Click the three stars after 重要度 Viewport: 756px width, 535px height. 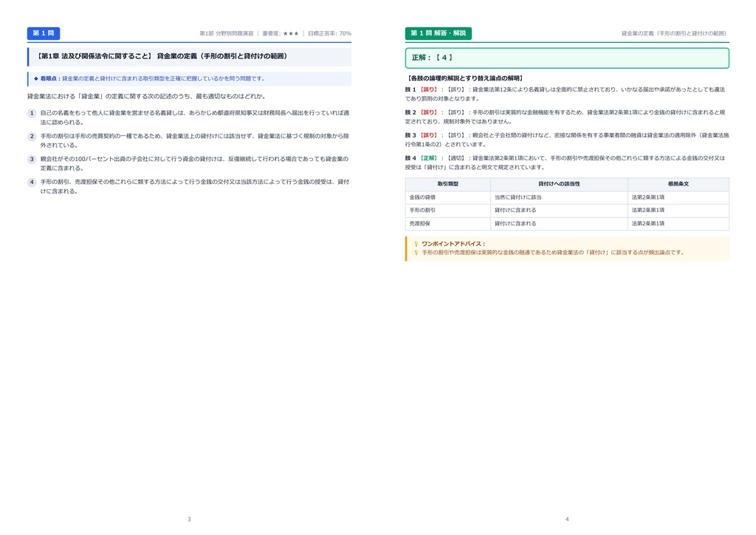(x=291, y=34)
